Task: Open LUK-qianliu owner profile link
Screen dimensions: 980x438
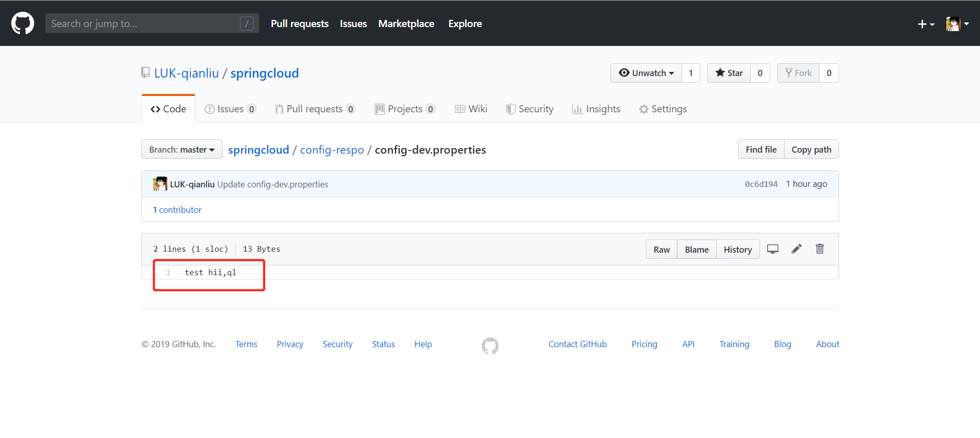Action: 186,73
